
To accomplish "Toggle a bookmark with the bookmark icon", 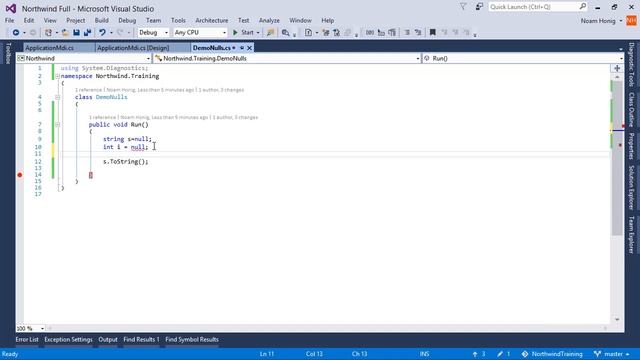I will (x=433, y=33).
